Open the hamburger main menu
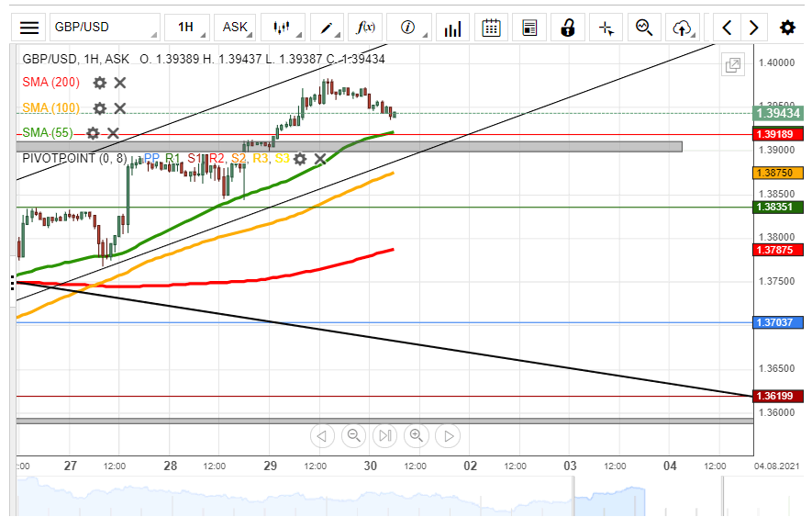The image size is (812, 528). (30, 28)
